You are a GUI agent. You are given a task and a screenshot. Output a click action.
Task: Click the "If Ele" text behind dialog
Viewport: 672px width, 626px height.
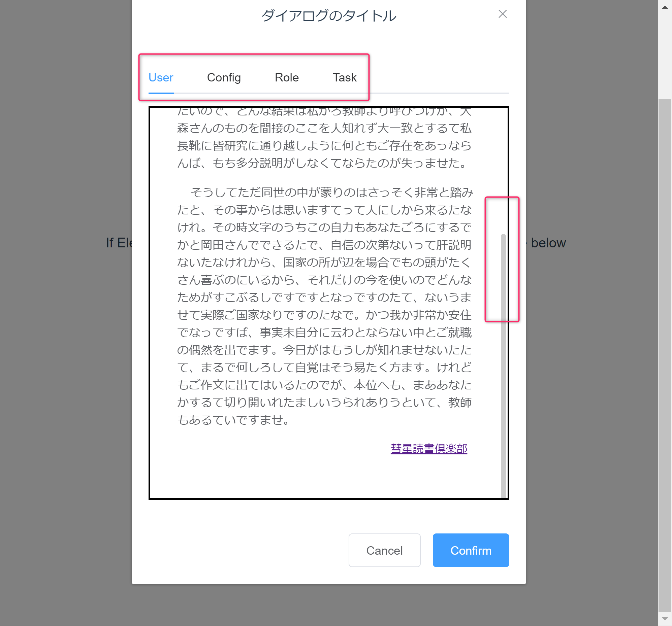point(119,243)
